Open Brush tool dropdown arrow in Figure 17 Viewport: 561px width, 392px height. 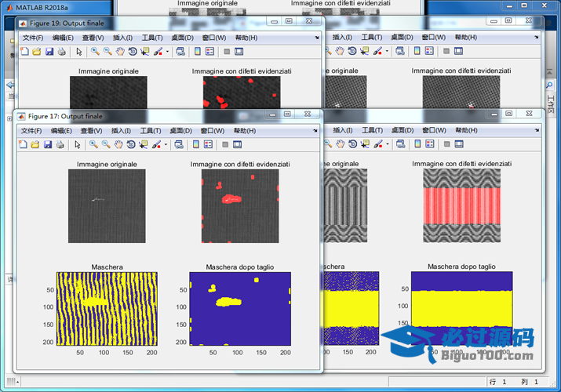pyautogui.click(x=166, y=145)
